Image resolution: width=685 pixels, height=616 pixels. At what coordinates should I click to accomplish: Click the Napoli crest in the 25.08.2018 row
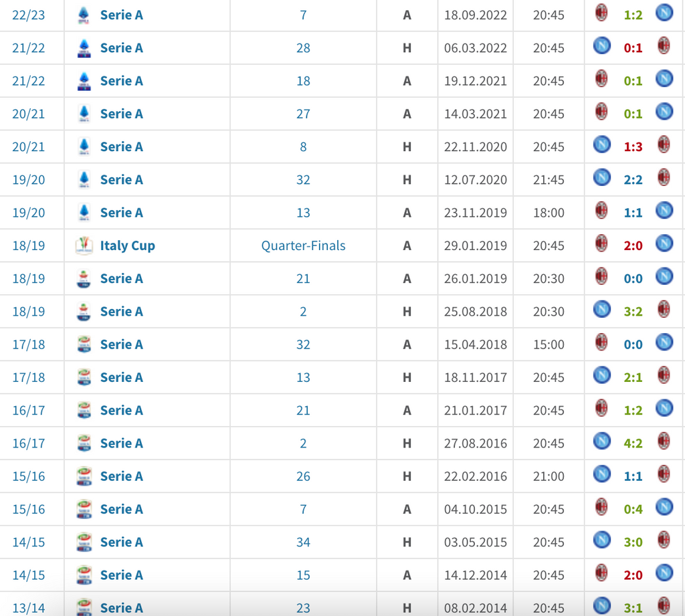(x=601, y=309)
